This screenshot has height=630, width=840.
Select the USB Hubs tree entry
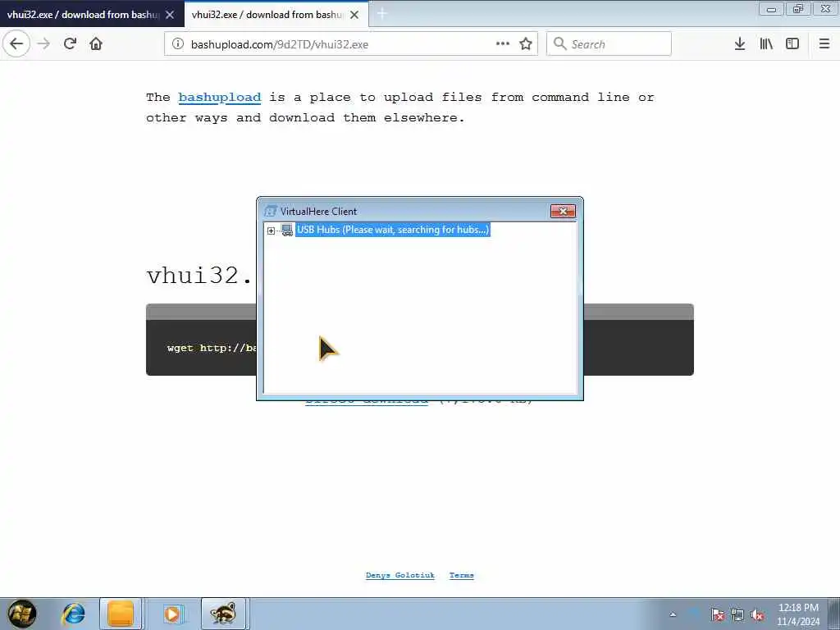(393, 230)
